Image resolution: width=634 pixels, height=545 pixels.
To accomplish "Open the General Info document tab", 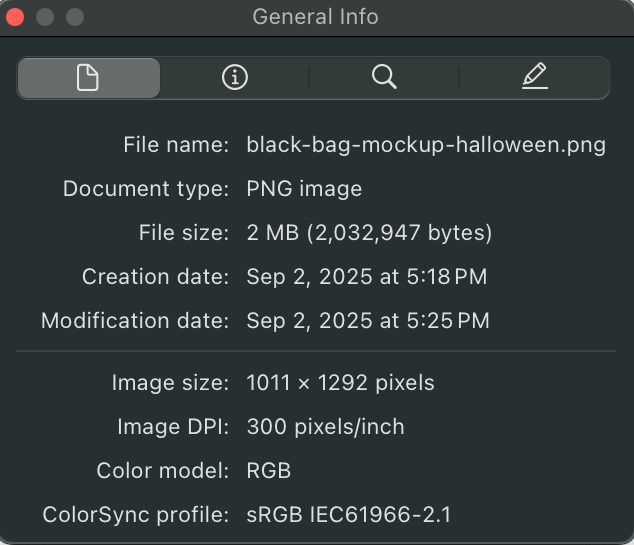I will [x=88, y=78].
